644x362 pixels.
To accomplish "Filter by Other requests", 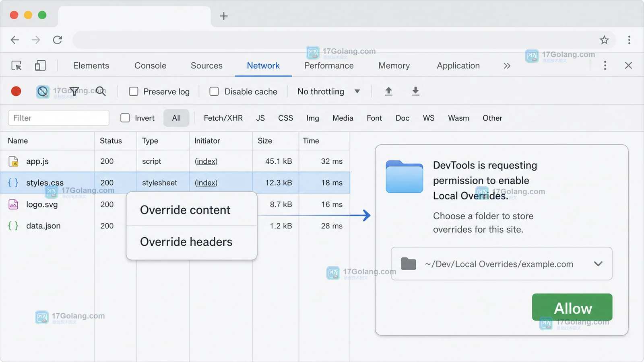I will (x=492, y=118).
